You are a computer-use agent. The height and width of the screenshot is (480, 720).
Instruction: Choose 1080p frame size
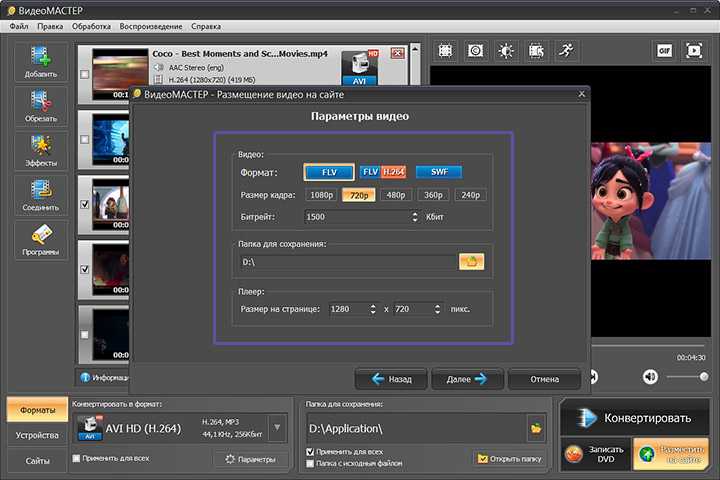(321, 195)
